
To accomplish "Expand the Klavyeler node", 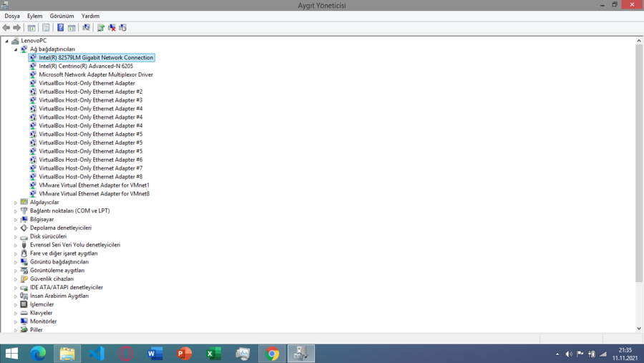I will coord(16,314).
